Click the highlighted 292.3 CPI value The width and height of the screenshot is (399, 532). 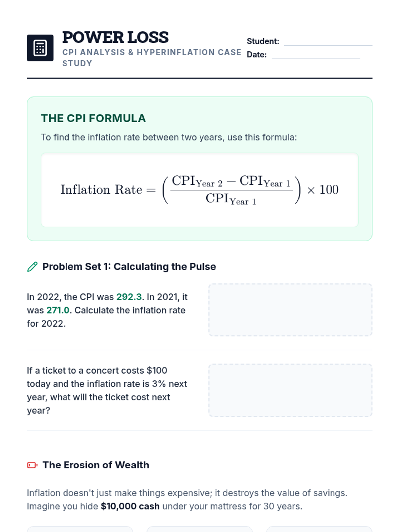pyautogui.click(x=129, y=297)
